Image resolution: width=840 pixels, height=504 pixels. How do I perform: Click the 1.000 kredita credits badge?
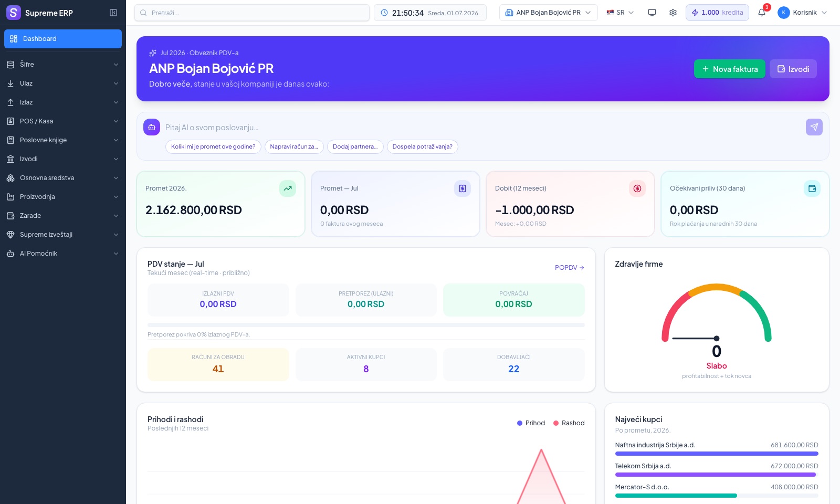coord(717,13)
